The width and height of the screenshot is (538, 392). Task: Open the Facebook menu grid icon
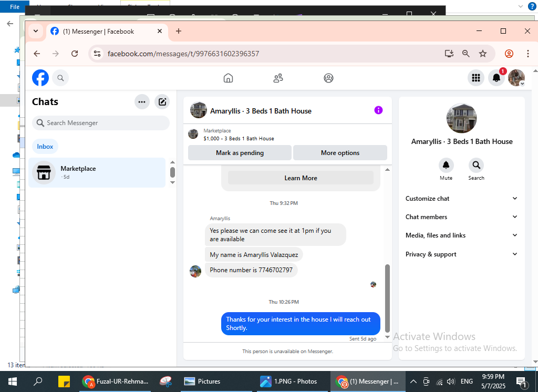476,78
